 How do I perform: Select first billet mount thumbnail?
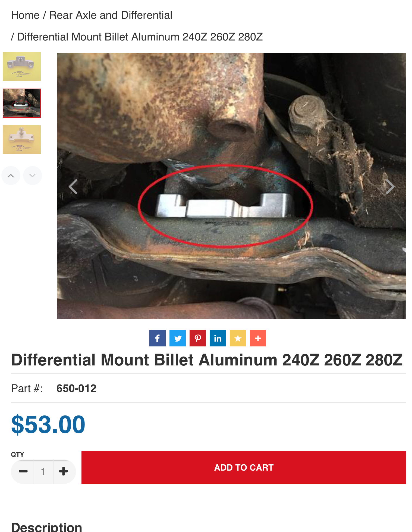22,67
